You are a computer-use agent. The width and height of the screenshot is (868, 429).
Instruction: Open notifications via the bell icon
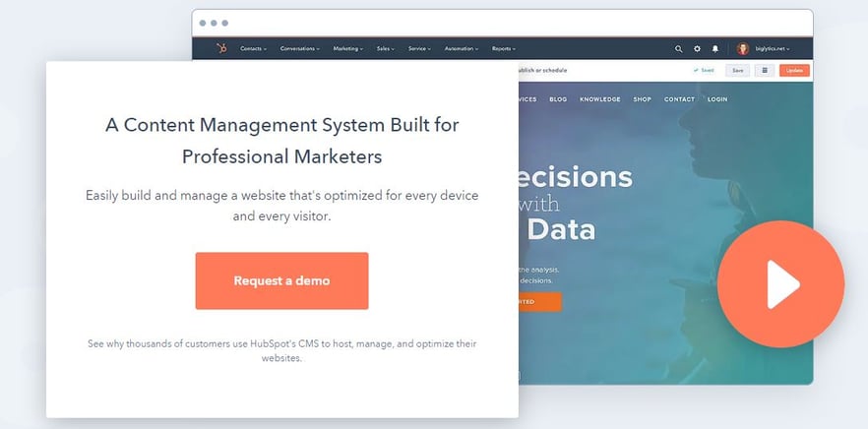tap(715, 49)
